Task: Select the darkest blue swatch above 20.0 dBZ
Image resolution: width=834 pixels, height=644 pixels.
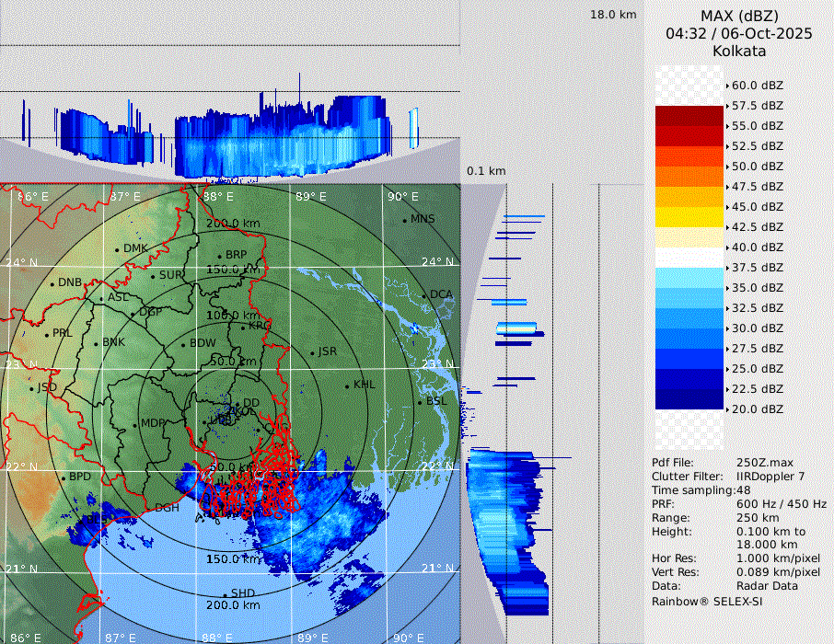Action: tap(689, 399)
